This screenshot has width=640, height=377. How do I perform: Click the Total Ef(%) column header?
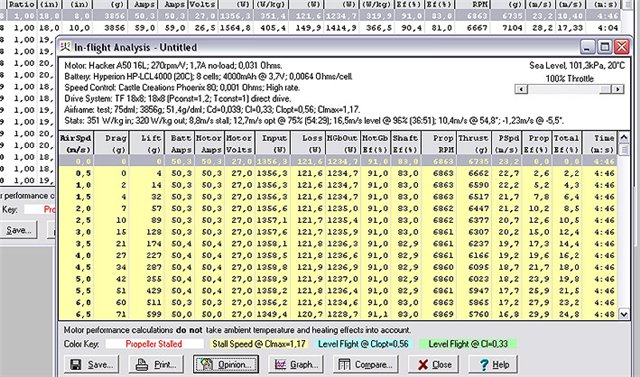[567, 144]
